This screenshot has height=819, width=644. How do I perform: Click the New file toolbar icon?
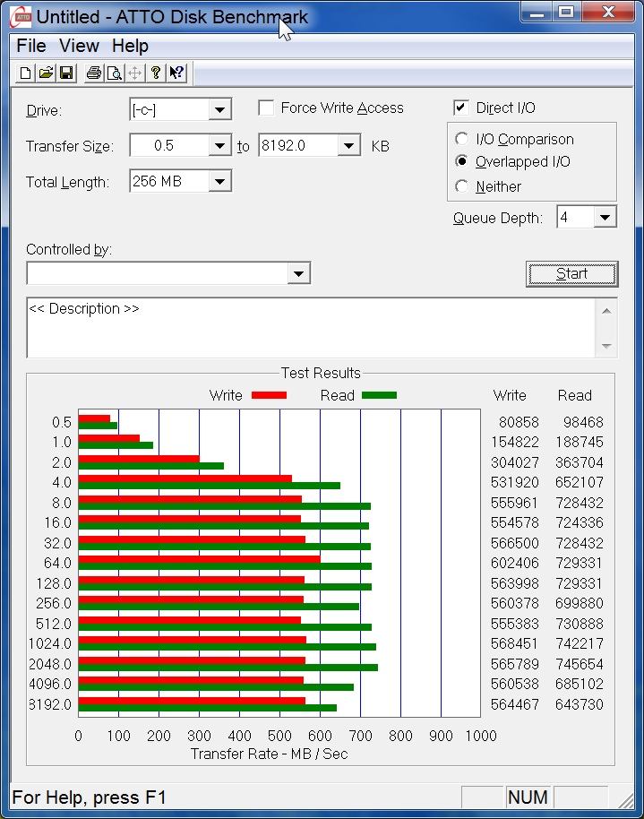click(x=25, y=73)
